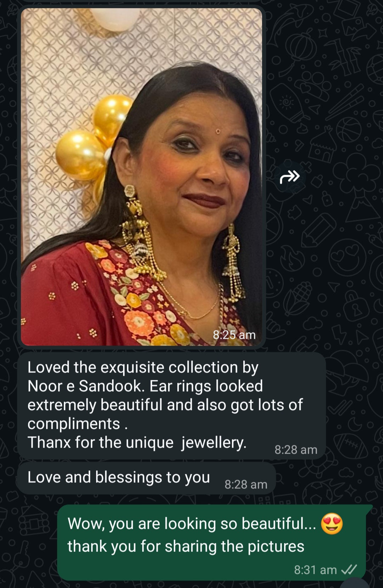The width and height of the screenshot is (383, 588).
Task: Select the 'Loved the exquisite collection' message bubble
Action: [171, 405]
